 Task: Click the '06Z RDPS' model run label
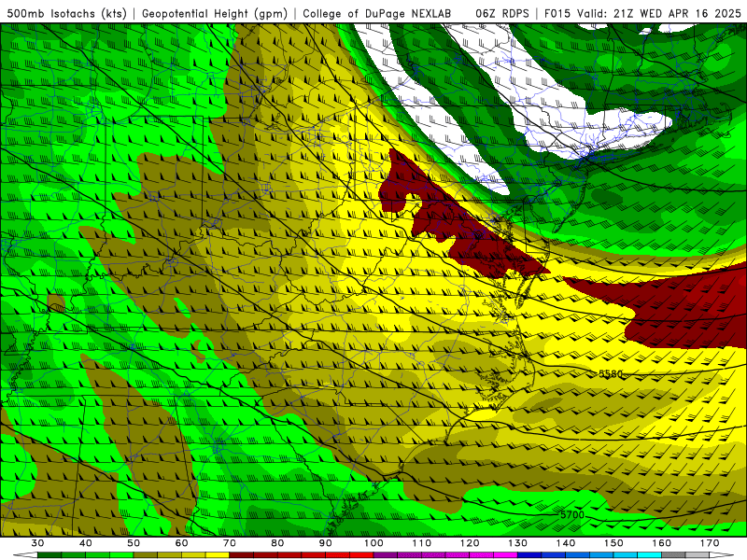(502, 14)
